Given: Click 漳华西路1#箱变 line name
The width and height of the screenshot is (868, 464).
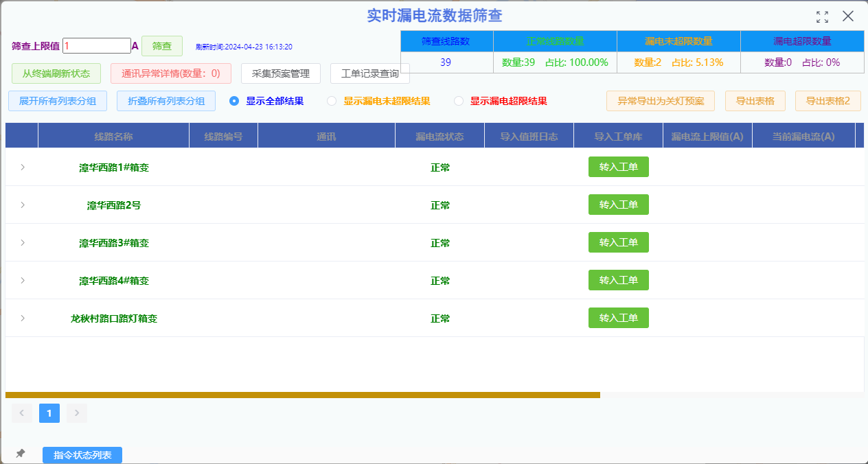Looking at the screenshot, I should [114, 167].
